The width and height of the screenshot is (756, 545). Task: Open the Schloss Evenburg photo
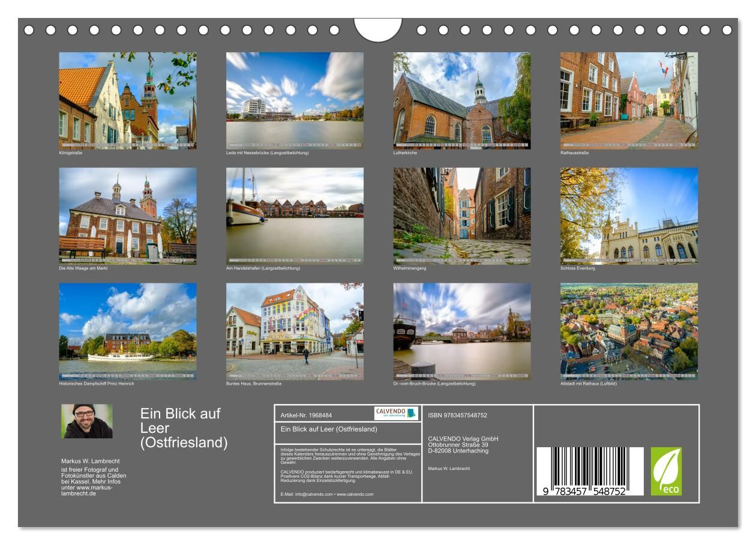[x=629, y=215]
